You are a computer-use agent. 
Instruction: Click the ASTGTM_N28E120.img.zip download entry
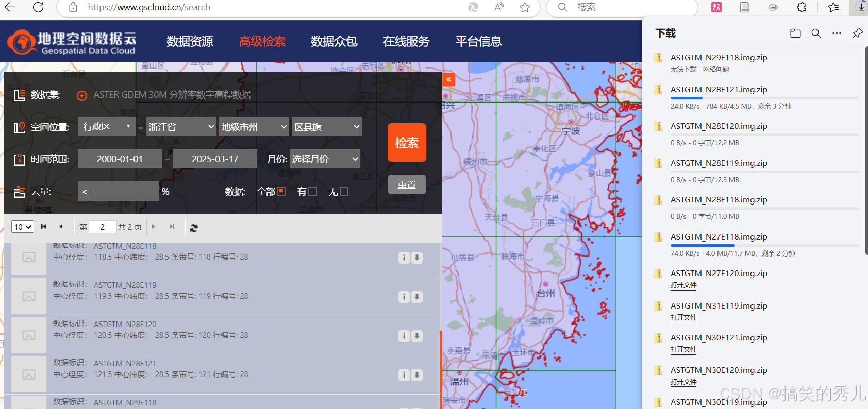(756, 134)
